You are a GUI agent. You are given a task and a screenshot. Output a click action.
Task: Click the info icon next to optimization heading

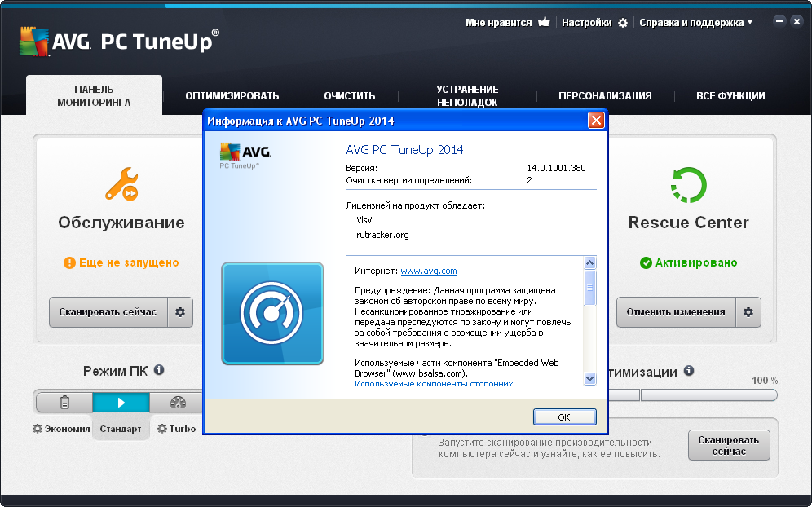click(x=689, y=370)
